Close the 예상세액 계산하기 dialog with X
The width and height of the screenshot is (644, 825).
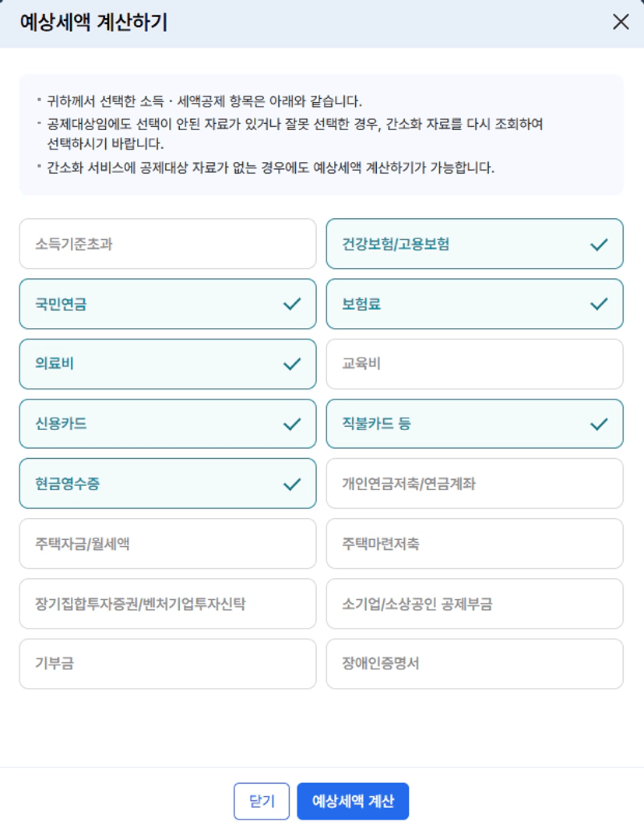621,22
